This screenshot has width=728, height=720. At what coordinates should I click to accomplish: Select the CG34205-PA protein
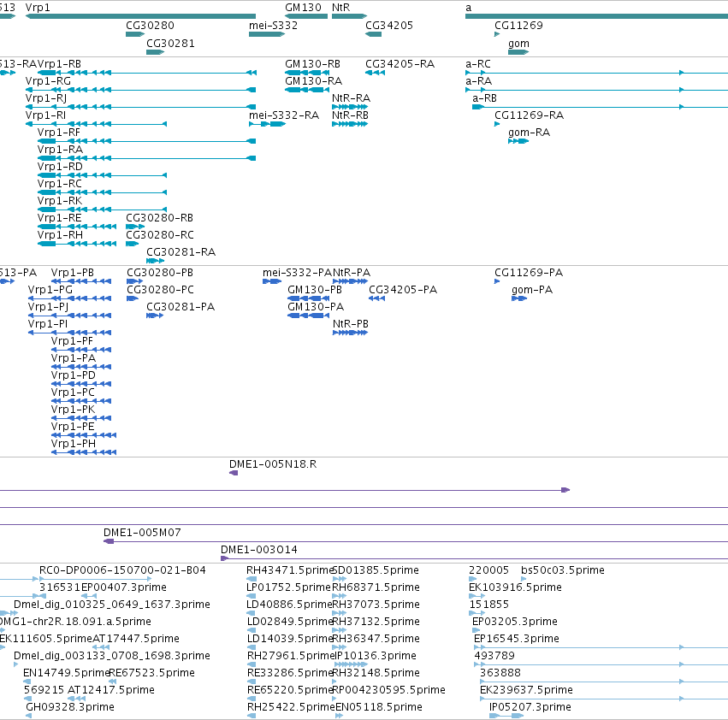(x=376, y=298)
